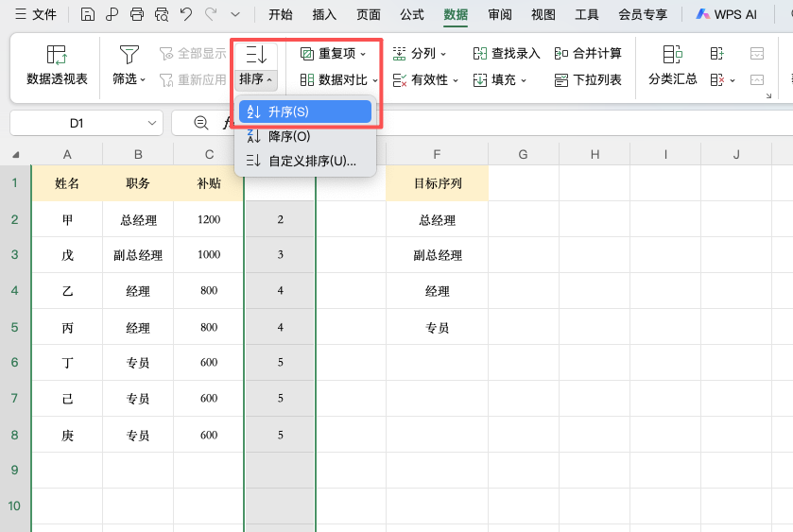Screen dimensions: 793x532
Task: Click cell containing 副总经理 in column B
Action: 138,255
